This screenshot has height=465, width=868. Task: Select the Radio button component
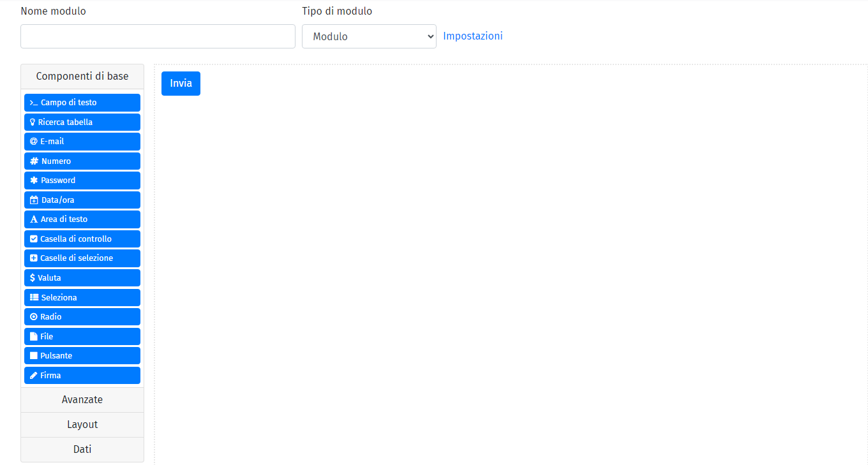(x=82, y=316)
